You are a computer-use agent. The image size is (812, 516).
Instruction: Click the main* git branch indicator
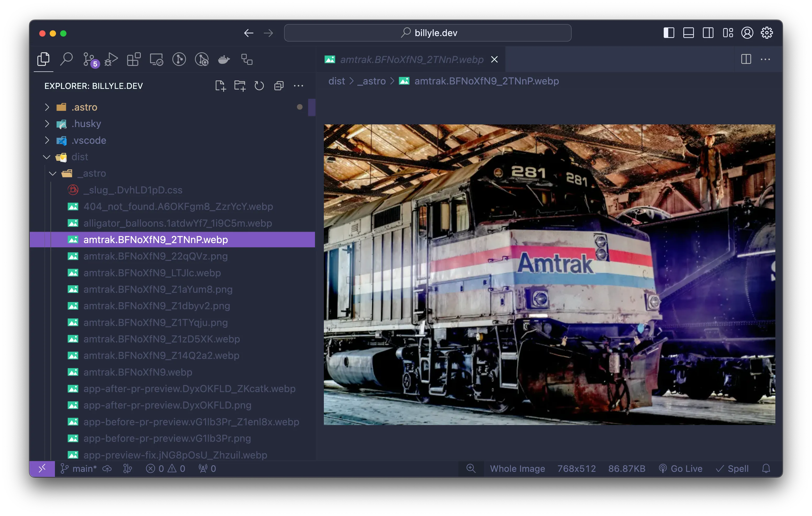[x=79, y=468]
